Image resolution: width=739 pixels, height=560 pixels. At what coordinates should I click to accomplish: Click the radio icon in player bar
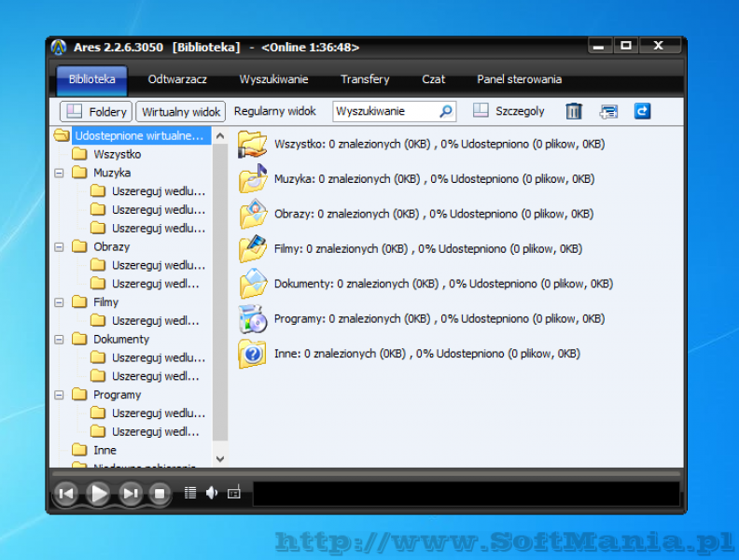(x=234, y=492)
